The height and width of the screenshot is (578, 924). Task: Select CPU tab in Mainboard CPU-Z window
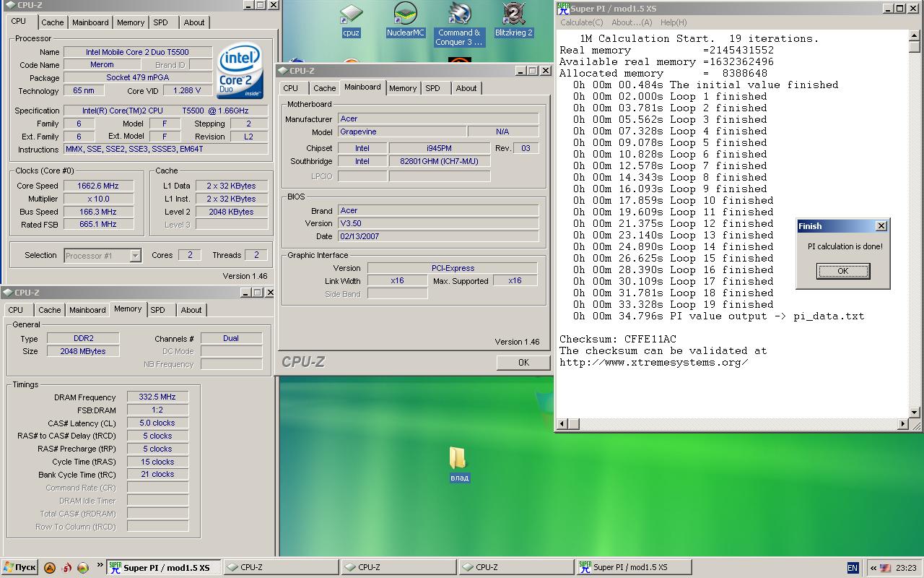pyautogui.click(x=291, y=88)
